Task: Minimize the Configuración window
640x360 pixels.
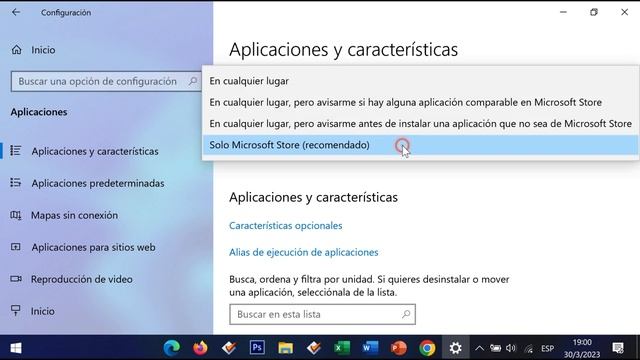Action: point(563,12)
